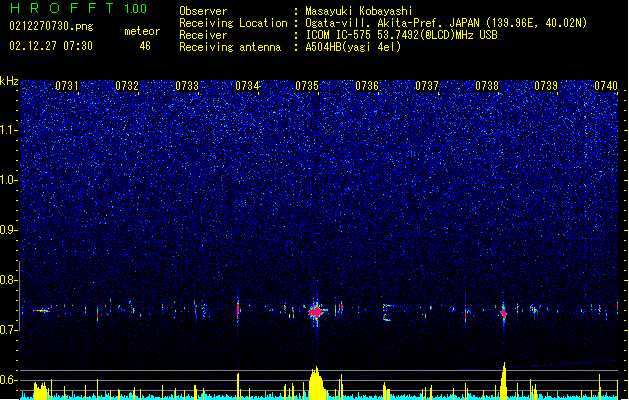Click the date stamp 02.12.27 07:30
Image resolution: width=629 pixels, height=400 pixels.
tap(51, 46)
